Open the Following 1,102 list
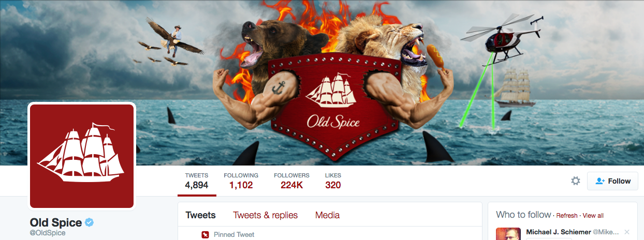This screenshot has height=240, width=644. tap(241, 181)
